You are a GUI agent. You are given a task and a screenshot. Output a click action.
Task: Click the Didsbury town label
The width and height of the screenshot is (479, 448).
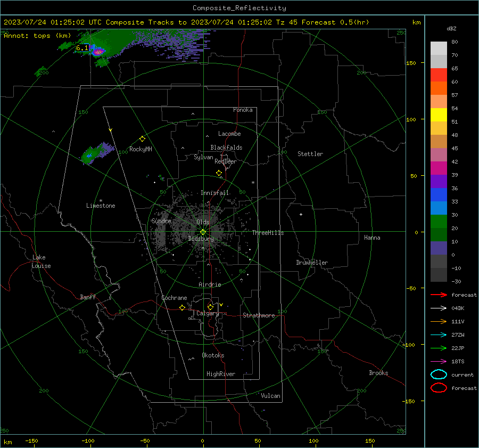pyautogui.click(x=201, y=239)
